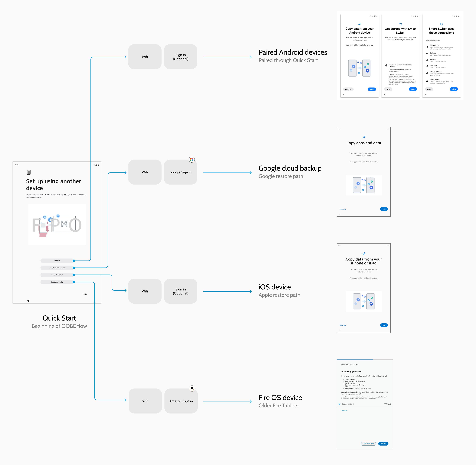Click Don't copy on the iPhone or iPad screen
Viewport: 476px width, 465px height.
(343, 325)
